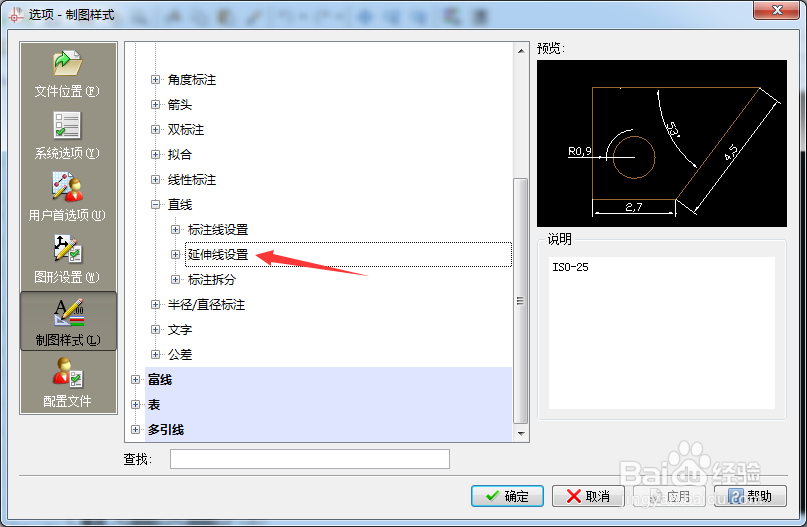Open the 图形设置 (Drawing Settings) section

click(x=67, y=259)
